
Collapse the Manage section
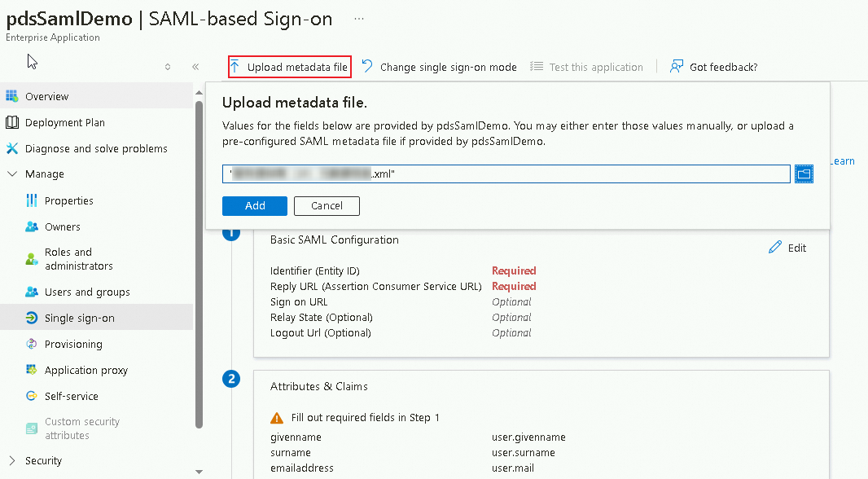point(12,174)
